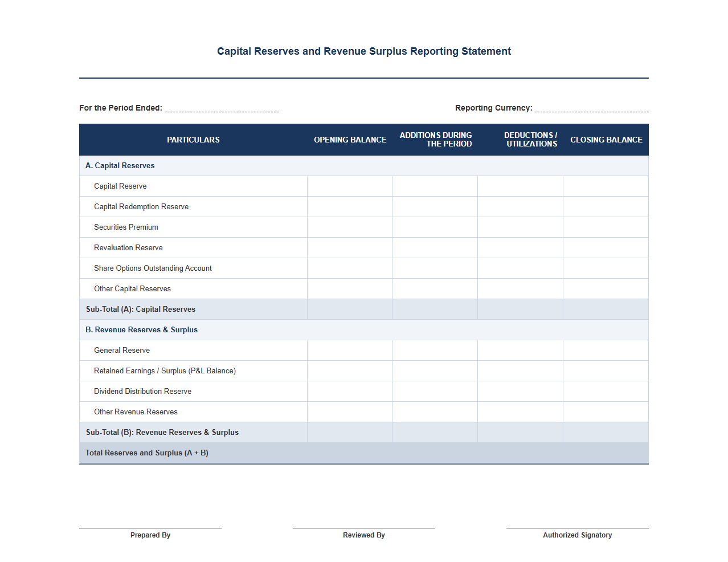
Task: Click the Reviewed By signature line
Action: [x=364, y=528]
